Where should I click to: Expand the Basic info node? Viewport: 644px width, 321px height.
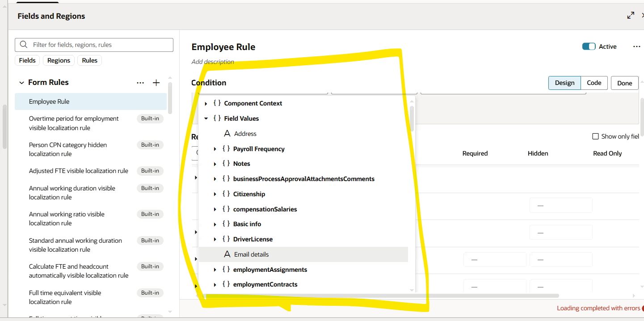(x=215, y=224)
